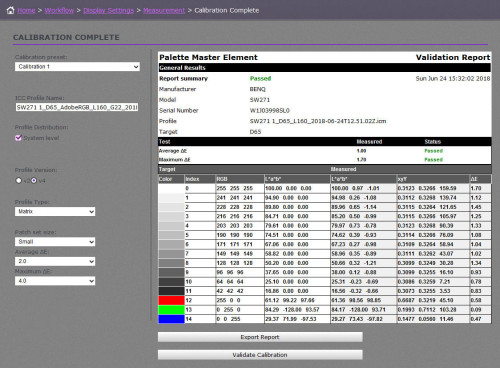Go to Home breadcrumb link
Screen dimensions: 500x368
pyautogui.click(x=26, y=10)
